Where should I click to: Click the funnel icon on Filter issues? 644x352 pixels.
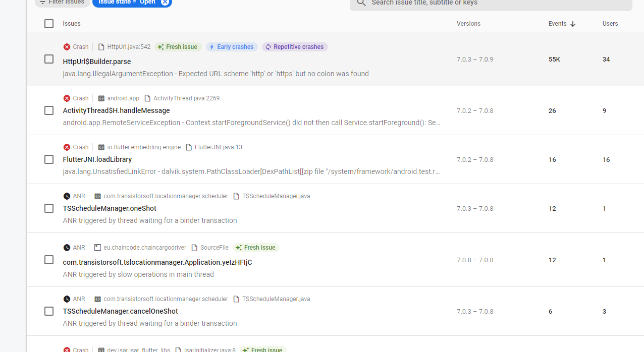click(x=42, y=2)
